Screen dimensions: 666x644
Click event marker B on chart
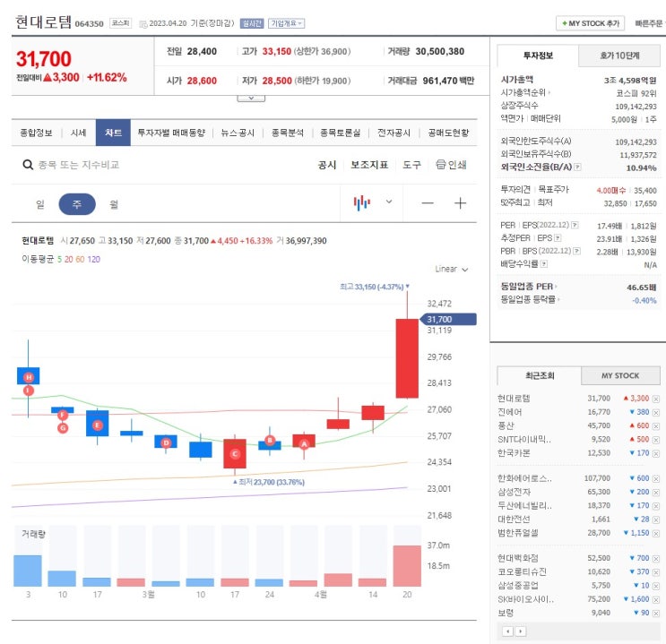pos(270,440)
